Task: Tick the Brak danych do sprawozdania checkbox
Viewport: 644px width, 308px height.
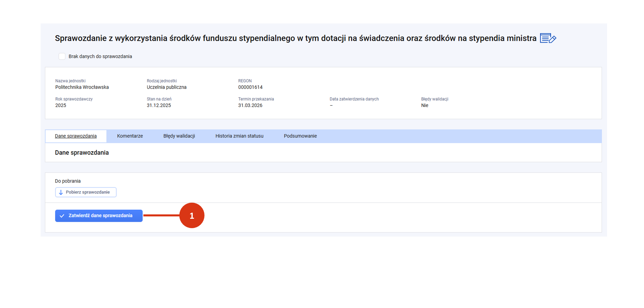Action: [x=62, y=56]
